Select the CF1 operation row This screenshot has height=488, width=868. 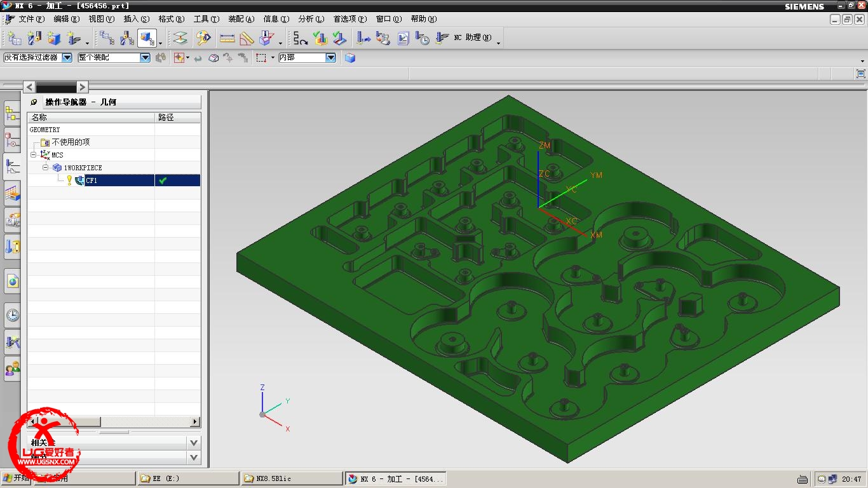114,180
